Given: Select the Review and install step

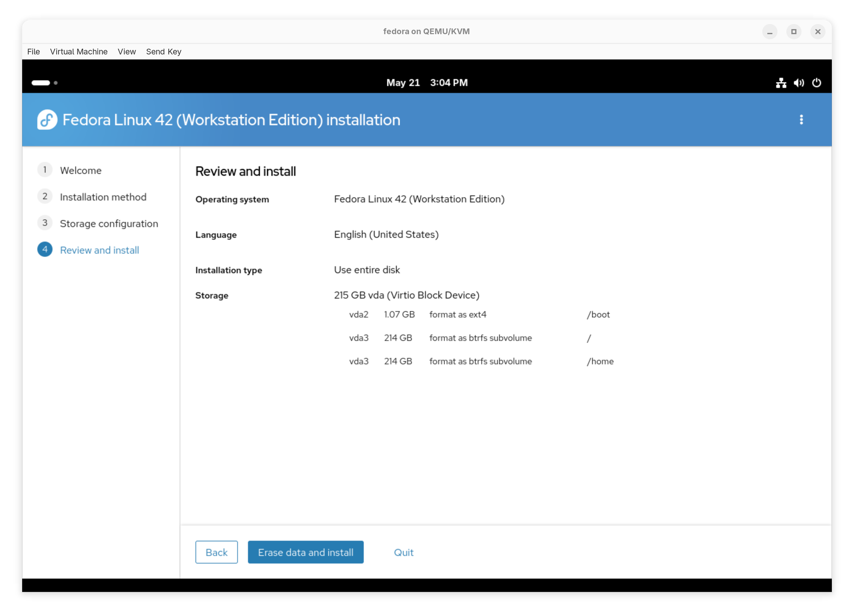Looking at the screenshot, I should (99, 250).
